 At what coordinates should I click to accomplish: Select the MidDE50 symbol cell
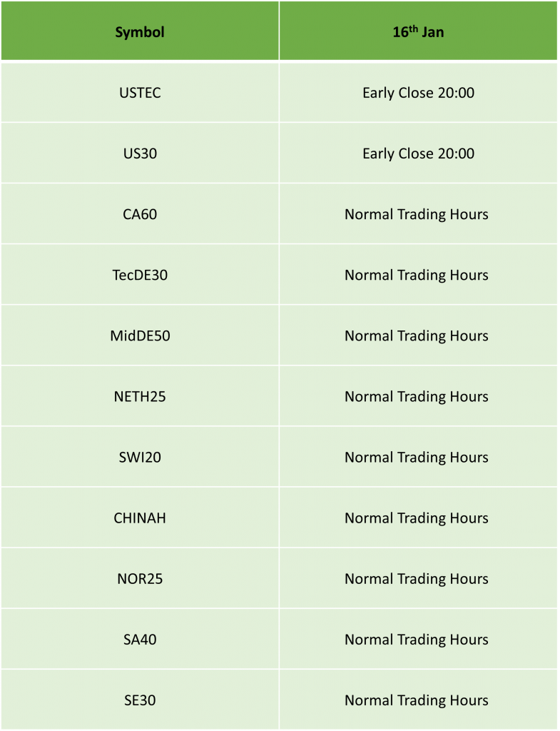pos(140,336)
